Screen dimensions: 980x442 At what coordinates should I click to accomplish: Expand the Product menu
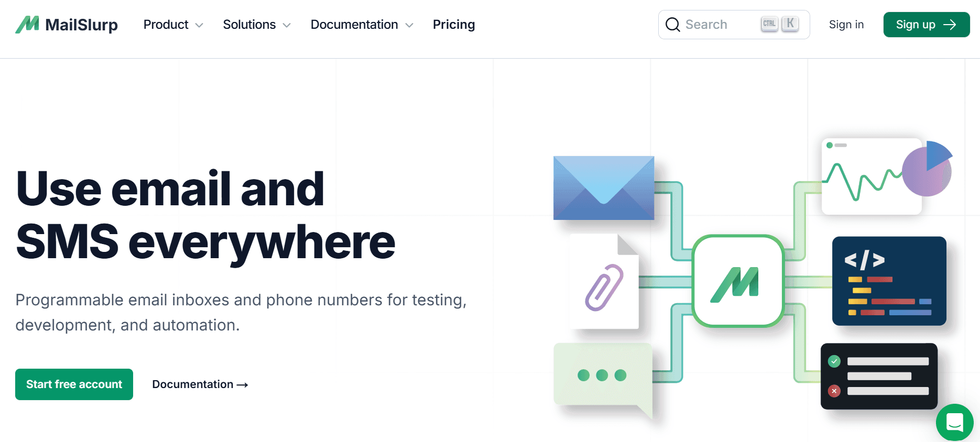click(x=173, y=25)
